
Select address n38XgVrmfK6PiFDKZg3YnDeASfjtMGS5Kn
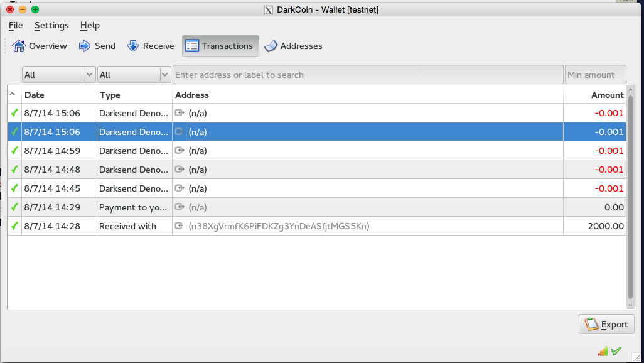coord(279,226)
